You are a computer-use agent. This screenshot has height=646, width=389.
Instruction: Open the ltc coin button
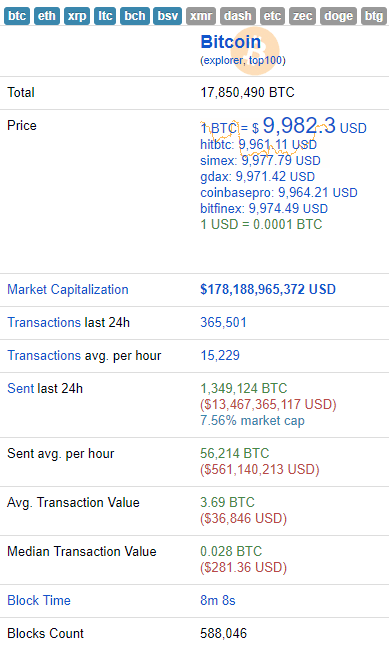click(105, 16)
